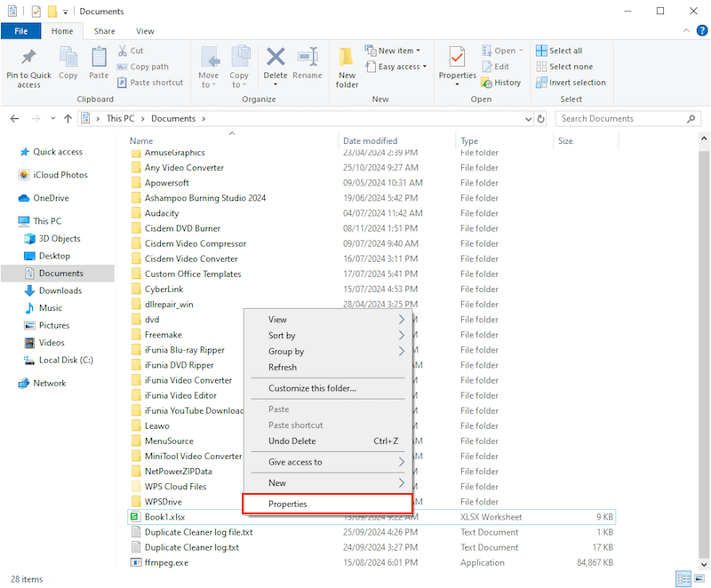This screenshot has height=588, width=711.
Task: Sort by Date modified column header
Action: tap(395, 141)
